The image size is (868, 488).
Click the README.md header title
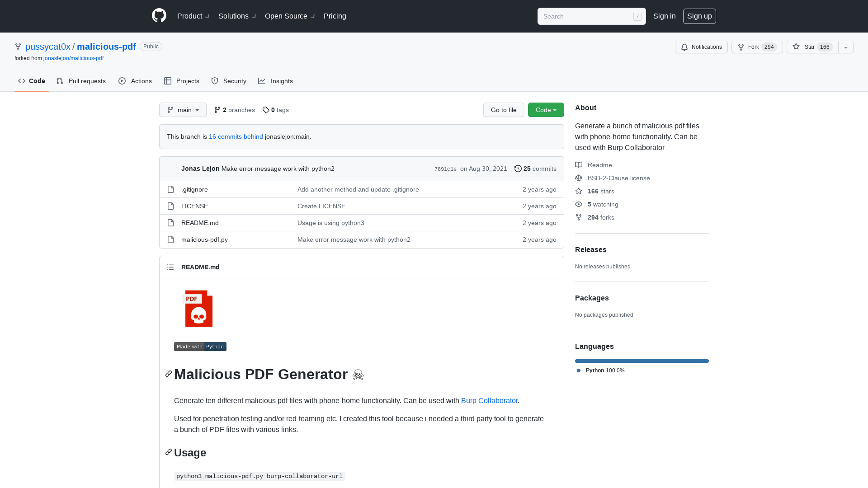[200, 267]
